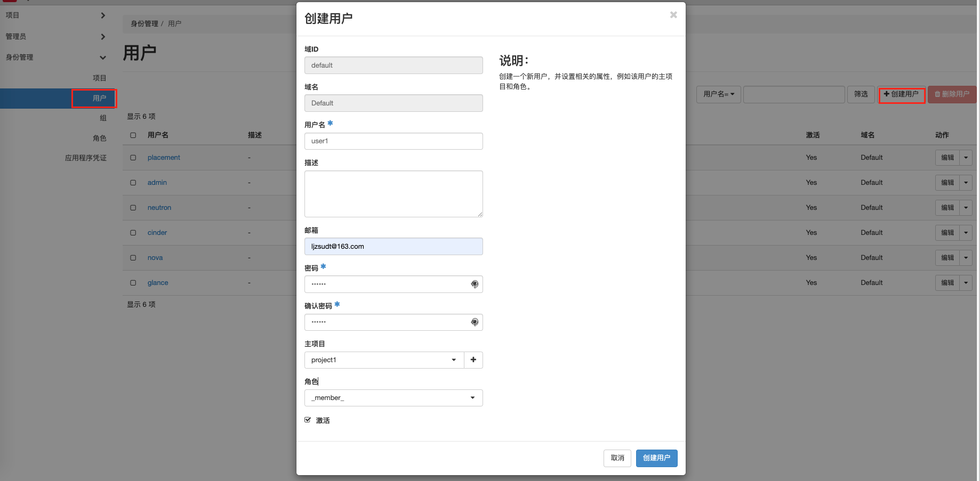Click 身份管理 breadcrumb link

(144, 24)
